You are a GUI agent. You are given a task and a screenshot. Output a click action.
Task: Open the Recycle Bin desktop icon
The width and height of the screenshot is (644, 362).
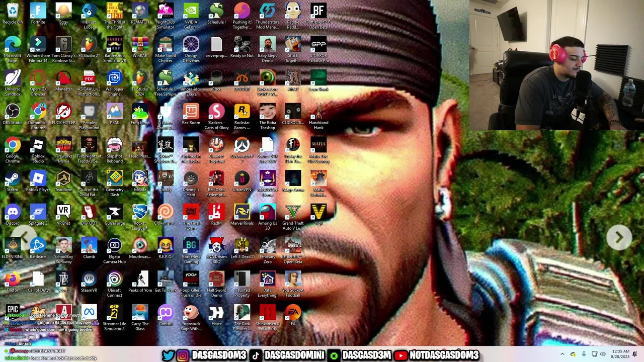(x=13, y=14)
